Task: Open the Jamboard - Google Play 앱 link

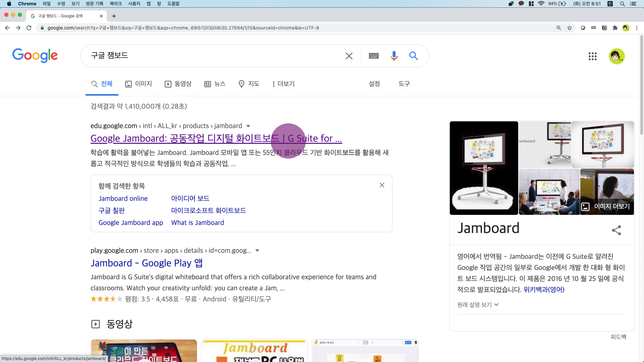Action: tap(146, 263)
